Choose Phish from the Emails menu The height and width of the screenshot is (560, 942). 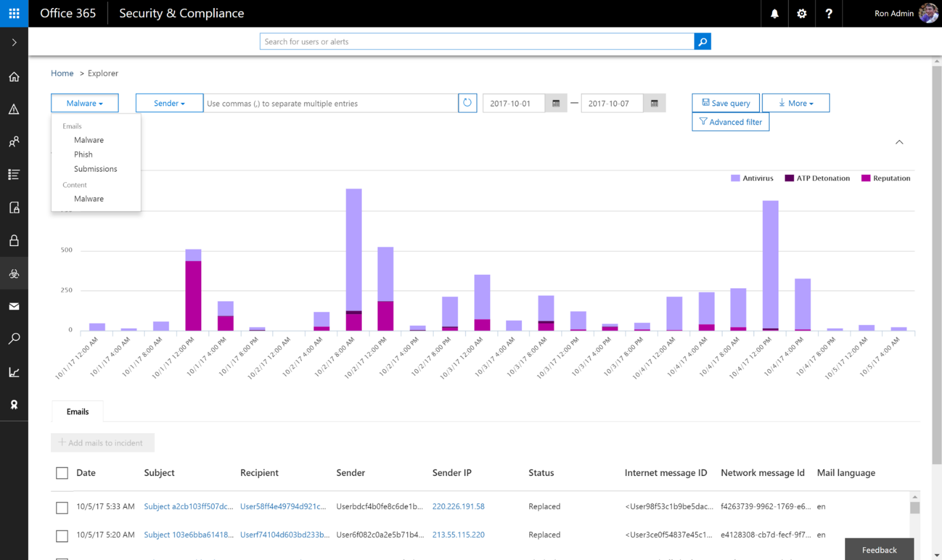tap(83, 154)
